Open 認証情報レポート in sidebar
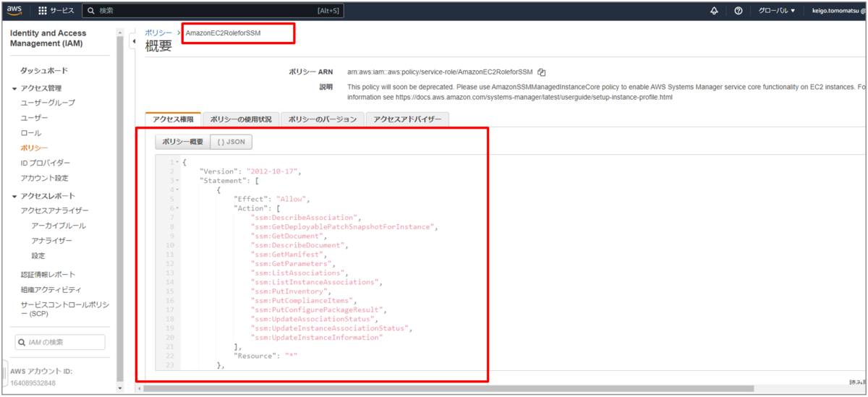This screenshot has height=397, width=868. point(48,275)
